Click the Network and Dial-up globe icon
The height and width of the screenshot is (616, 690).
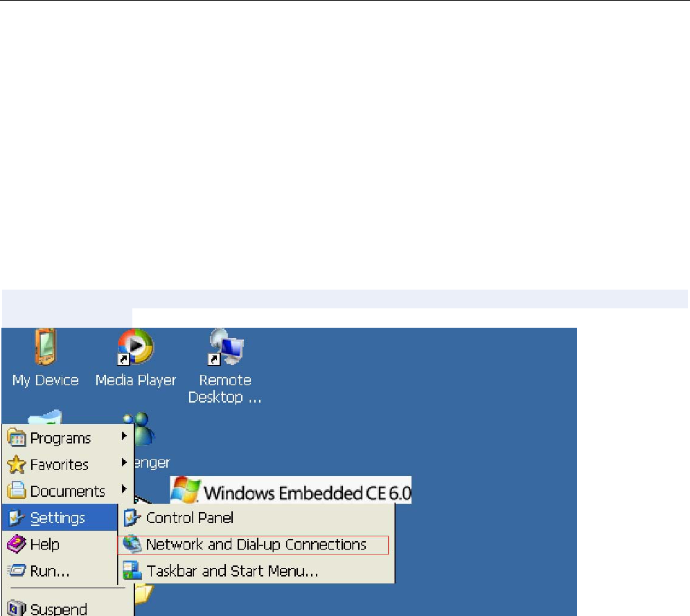[x=132, y=544]
